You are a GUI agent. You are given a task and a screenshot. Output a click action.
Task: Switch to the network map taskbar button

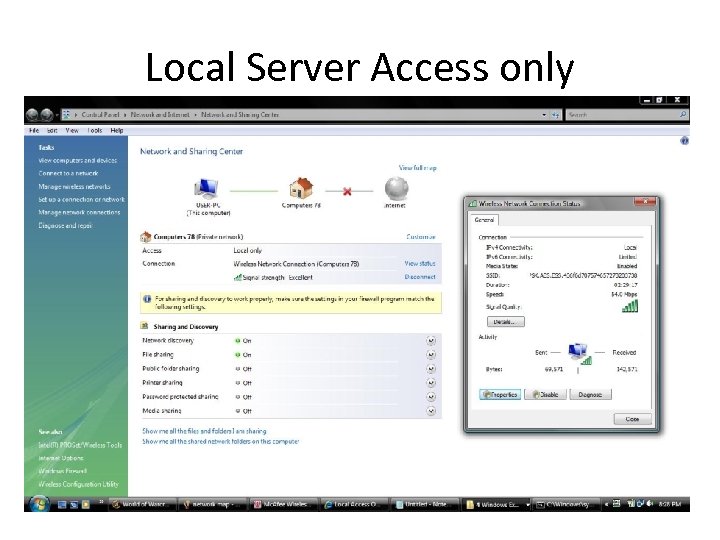coord(214,504)
